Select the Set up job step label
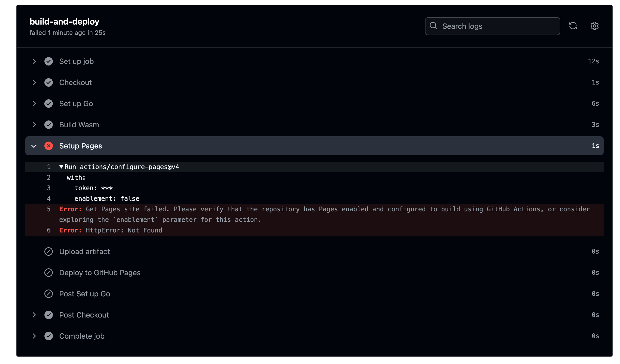Viewport: 620px width, 364px height. [76, 61]
